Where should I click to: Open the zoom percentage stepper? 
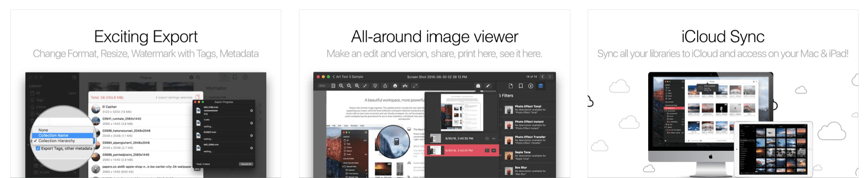click(333, 86)
